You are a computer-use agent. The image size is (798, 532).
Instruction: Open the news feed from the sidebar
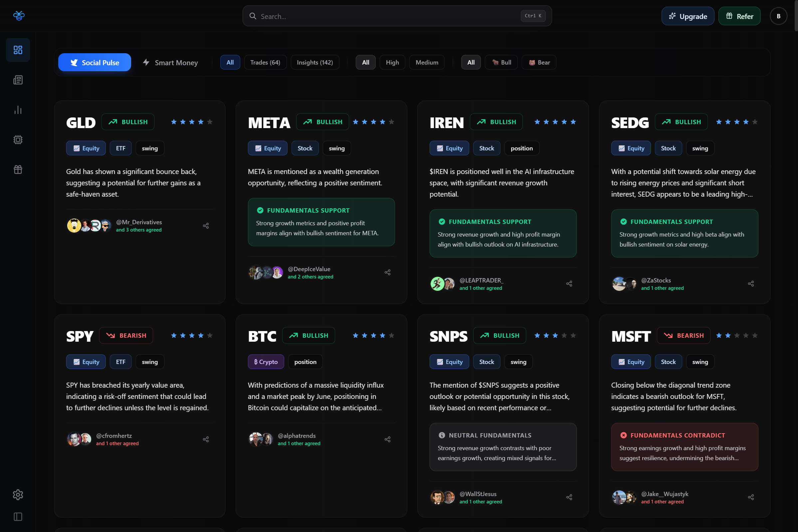pyautogui.click(x=18, y=80)
